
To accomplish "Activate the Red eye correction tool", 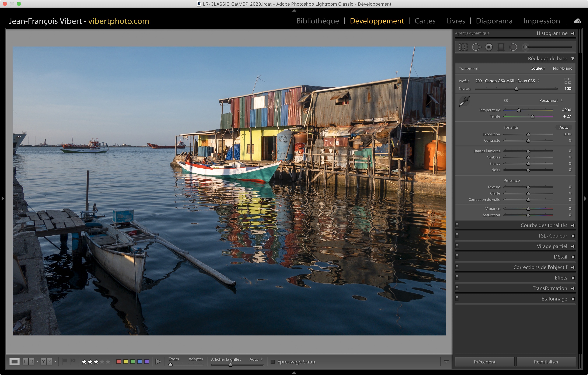I will coord(489,47).
